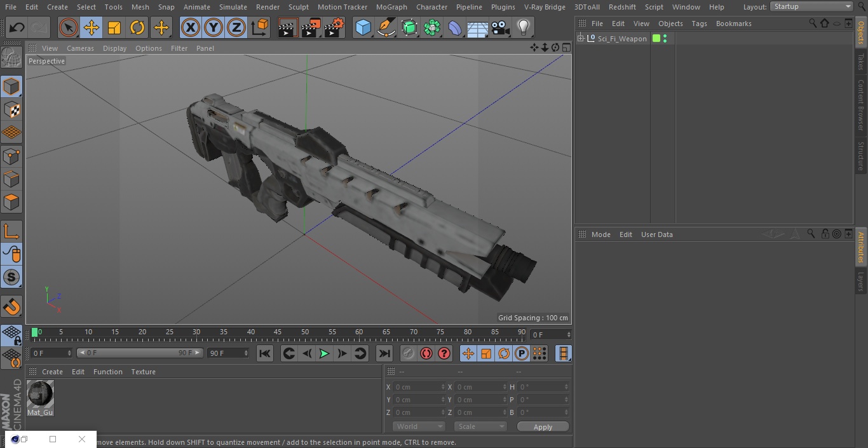The image size is (868, 448).
Task: Select the Live Selection tool
Action: pyautogui.click(x=69, y=27)
